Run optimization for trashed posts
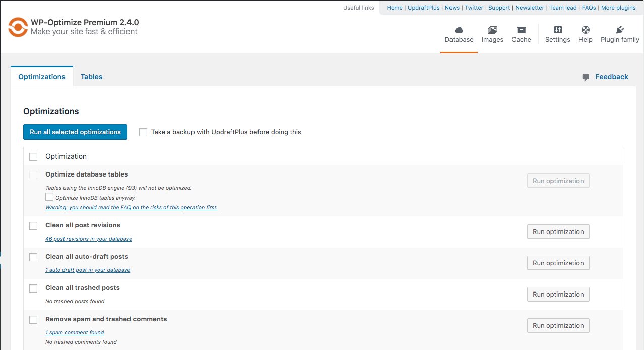Viewport: 644px width, 350px height. tap(558, 295)
